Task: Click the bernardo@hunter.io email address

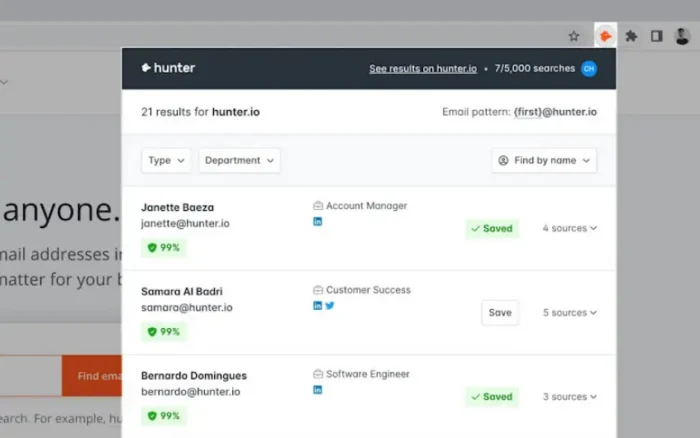Action: [191, 392]
